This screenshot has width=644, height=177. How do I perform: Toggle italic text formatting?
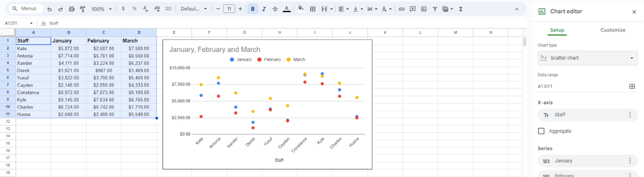264,9
